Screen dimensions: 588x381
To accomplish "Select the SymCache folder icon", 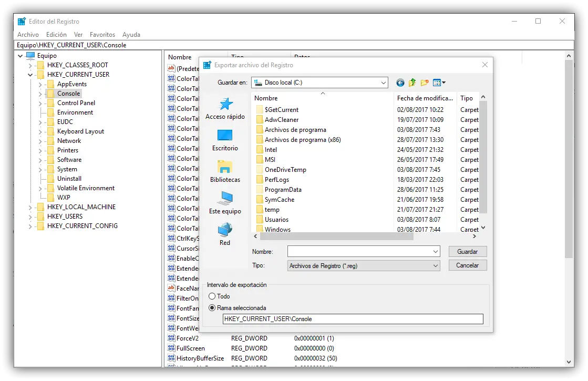I will coord(260,200).
